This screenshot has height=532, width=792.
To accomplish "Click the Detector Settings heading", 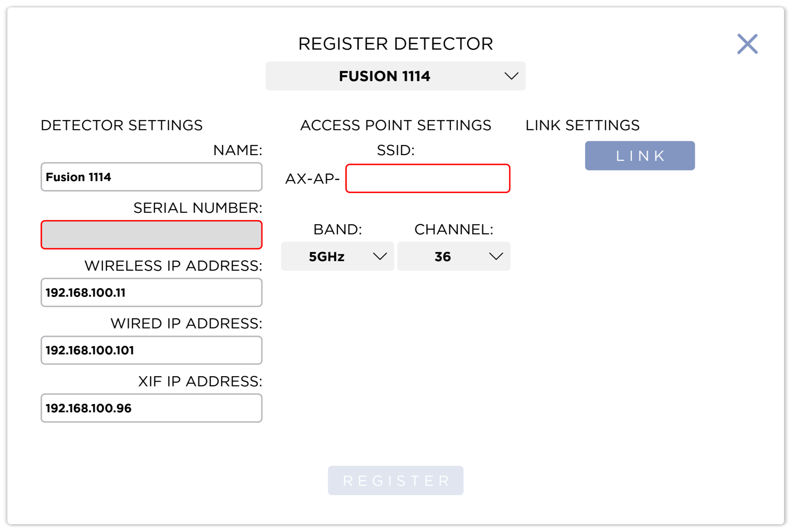I will pos(122,125).
